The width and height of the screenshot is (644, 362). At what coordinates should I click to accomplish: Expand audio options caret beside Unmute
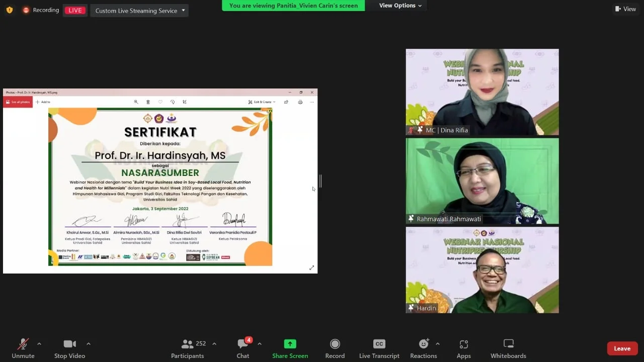(x=39, y=344)
